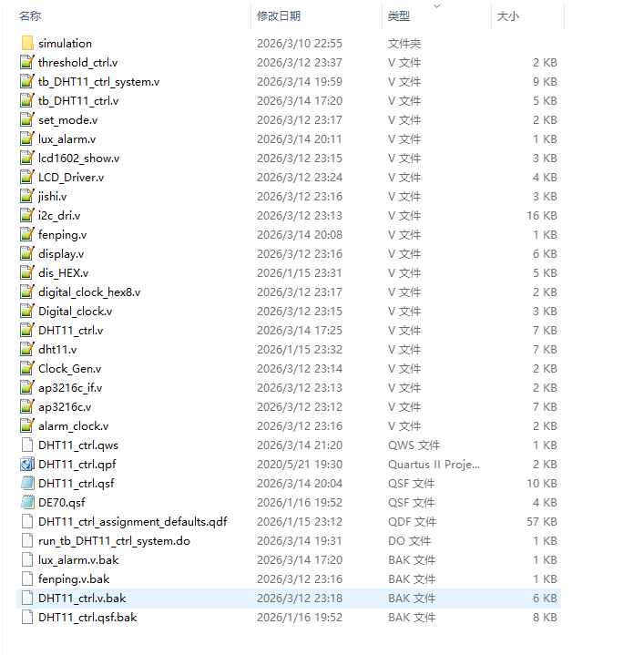Select the tb_DHT11_ctrl.v file icon
Image resolution: width=644 pixels, height=655 pixels.
point(27,101)
